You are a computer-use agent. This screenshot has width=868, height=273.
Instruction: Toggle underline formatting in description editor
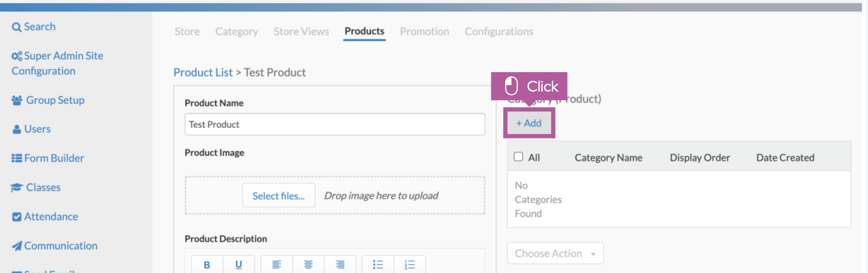click(x=238, y=265)
